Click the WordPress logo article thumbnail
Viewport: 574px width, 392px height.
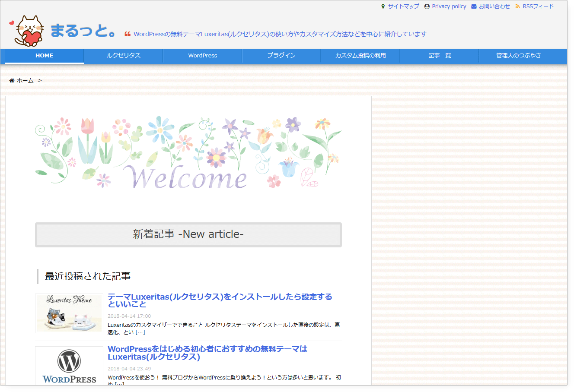pyautogui.click(x=69, y=367)
